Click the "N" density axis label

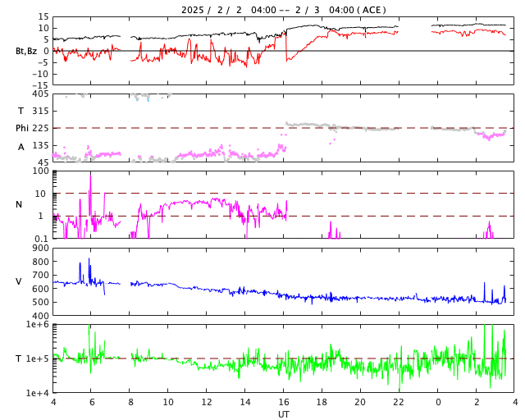coord(19,204)
